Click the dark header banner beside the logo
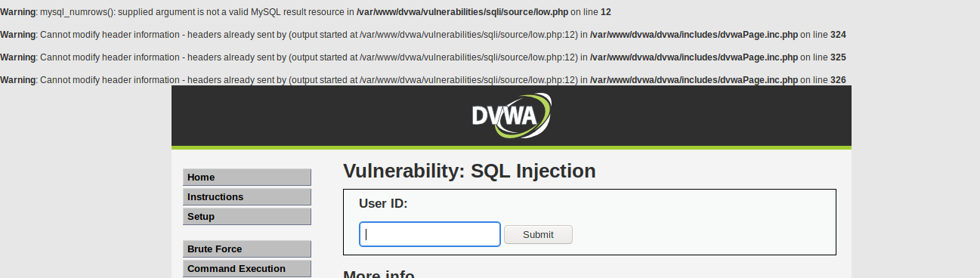The height and width of the screenshot is (278, 980). point(317,115)
